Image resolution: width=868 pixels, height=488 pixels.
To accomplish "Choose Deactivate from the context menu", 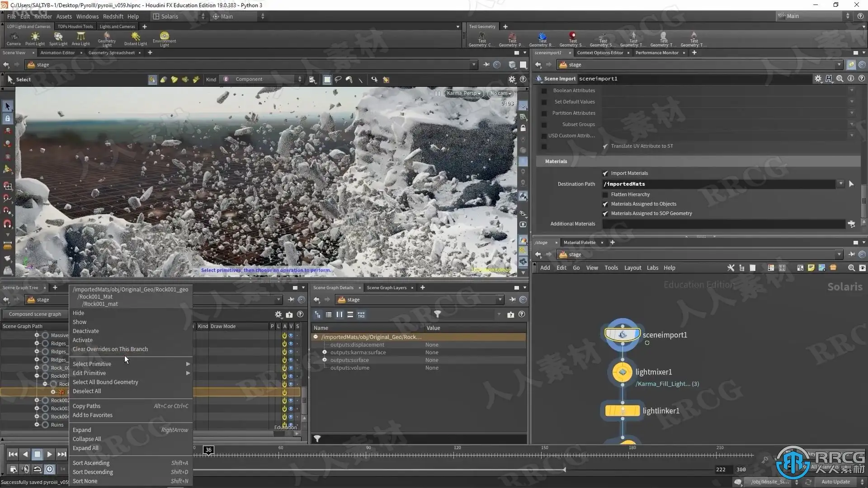I will [x=86, y=331].
